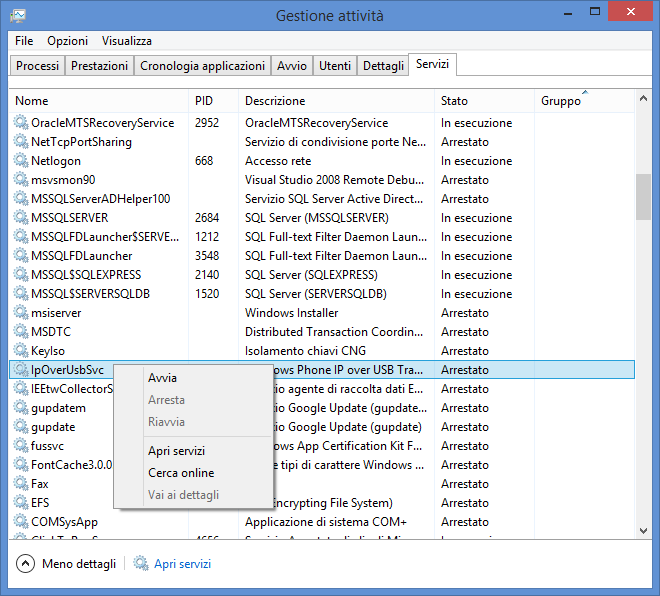This screenshot has width=660, height=596.
Task: Click PID 2684 of MSSQLSERVER
Action: 207,218
